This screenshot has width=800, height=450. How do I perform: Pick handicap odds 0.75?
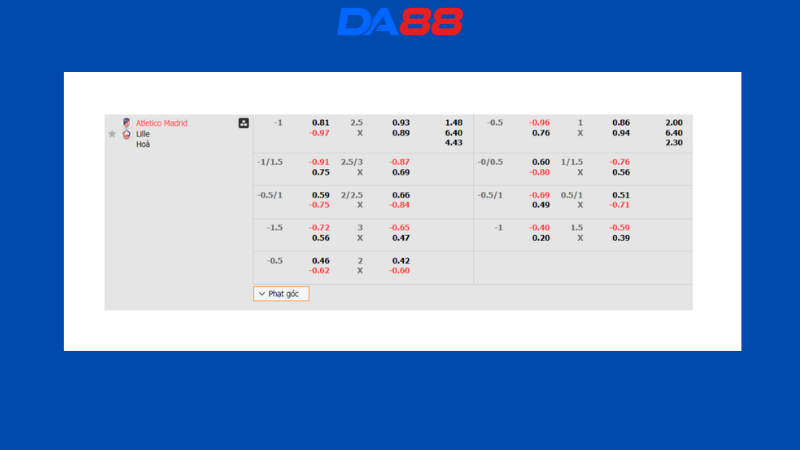tap(320, 172)
